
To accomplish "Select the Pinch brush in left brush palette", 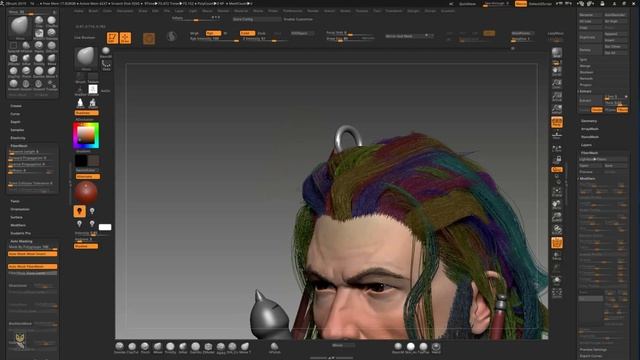I will (26, 71).
